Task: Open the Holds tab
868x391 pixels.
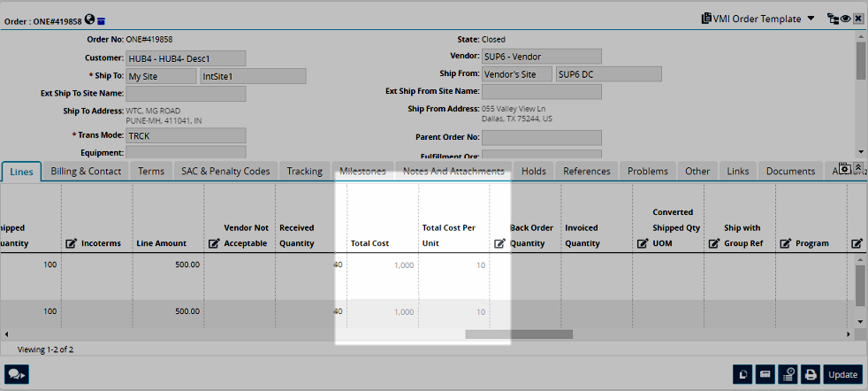Action: pyautogui.click(x=534, y=171)
